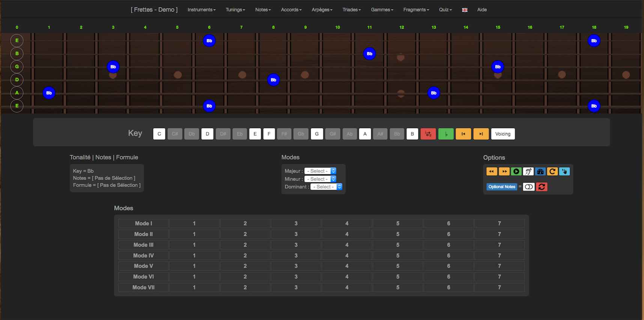
Task: Click the orange clockwise repeat arrow icon
Action: coord(552,171)
